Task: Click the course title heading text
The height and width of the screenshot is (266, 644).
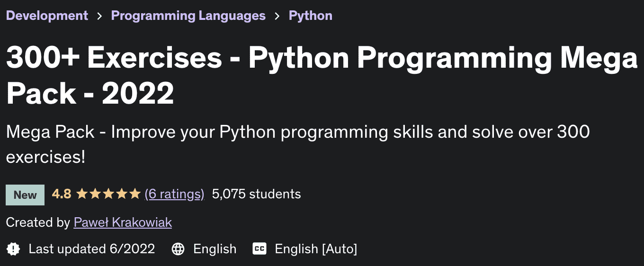Action: click(322, 76)
